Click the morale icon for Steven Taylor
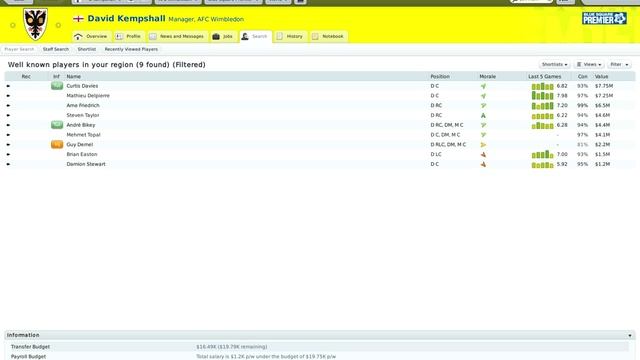The height and width of the screenshot is (360, 640). coord(483,116)
